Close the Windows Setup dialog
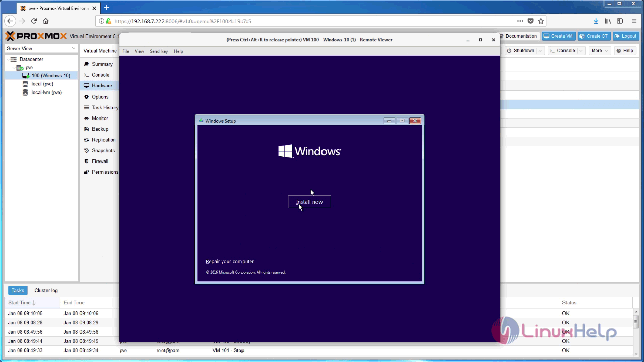This screenshot has width=644, height=362. 415,121
